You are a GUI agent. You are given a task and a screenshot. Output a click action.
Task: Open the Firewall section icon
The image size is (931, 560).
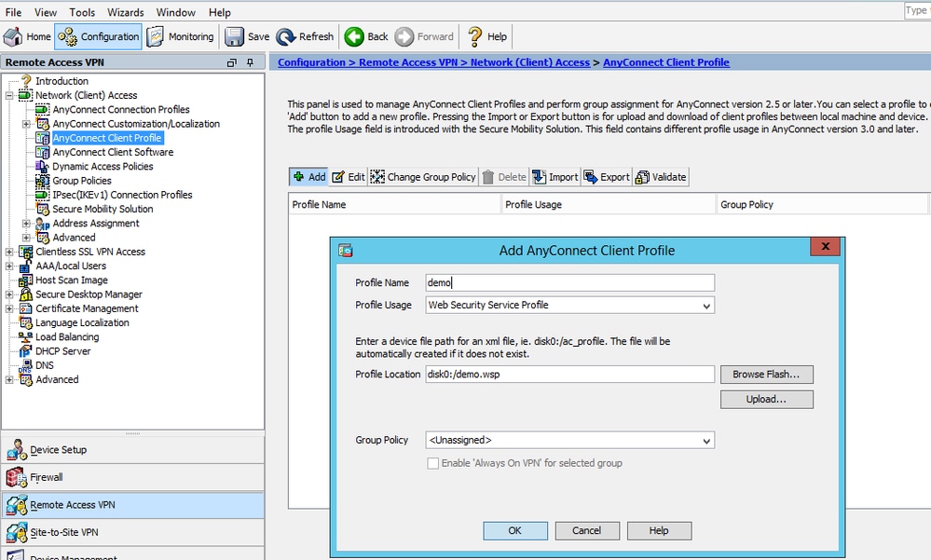point(17,477)
